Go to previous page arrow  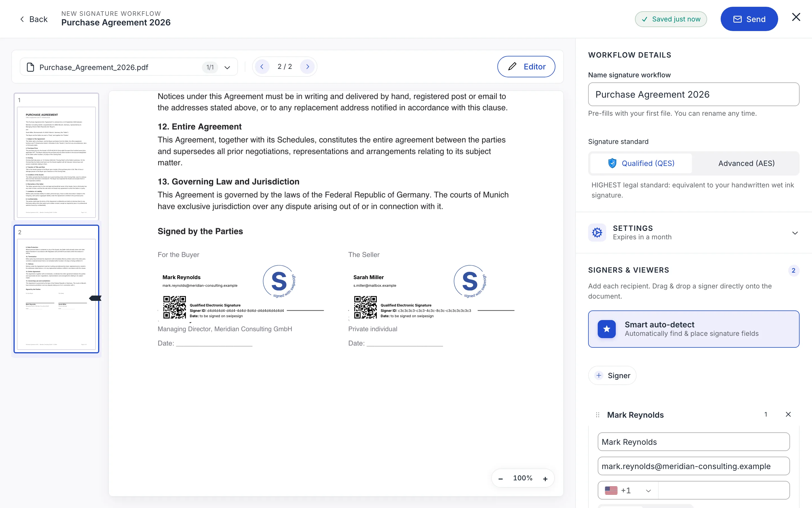pos(262,67)
